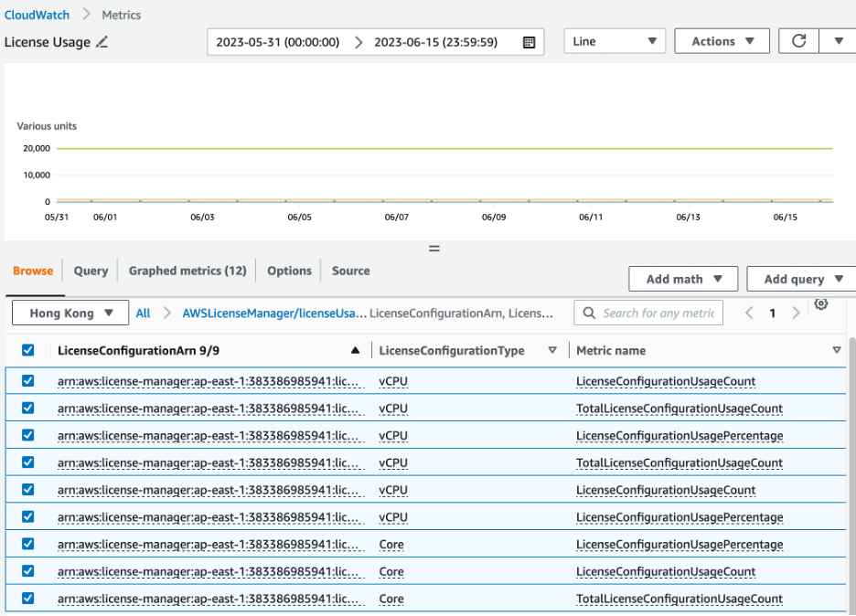
Task: Click the Search for any metric field
Action: (658, 313)
